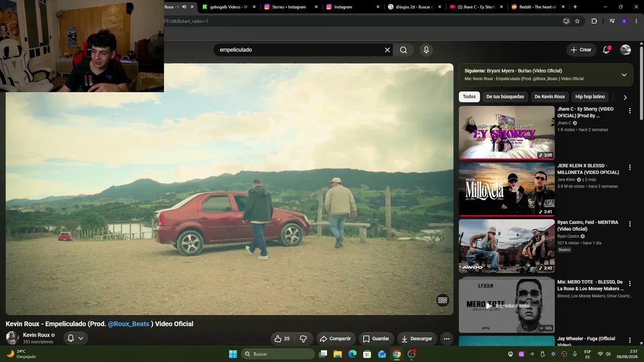Open the volume icon in system tray
This screenshot has width=644, height=362.
[608, 354]
